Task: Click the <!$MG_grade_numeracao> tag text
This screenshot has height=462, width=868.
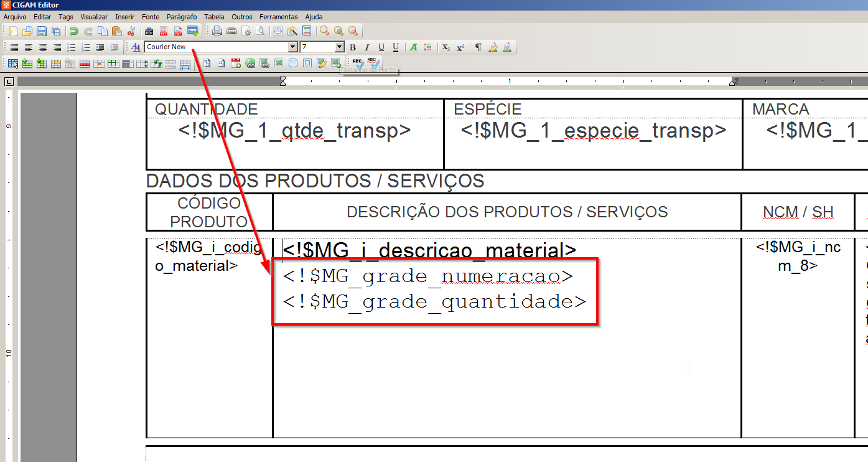Action: pyautogui.click(x=428, y=276)
